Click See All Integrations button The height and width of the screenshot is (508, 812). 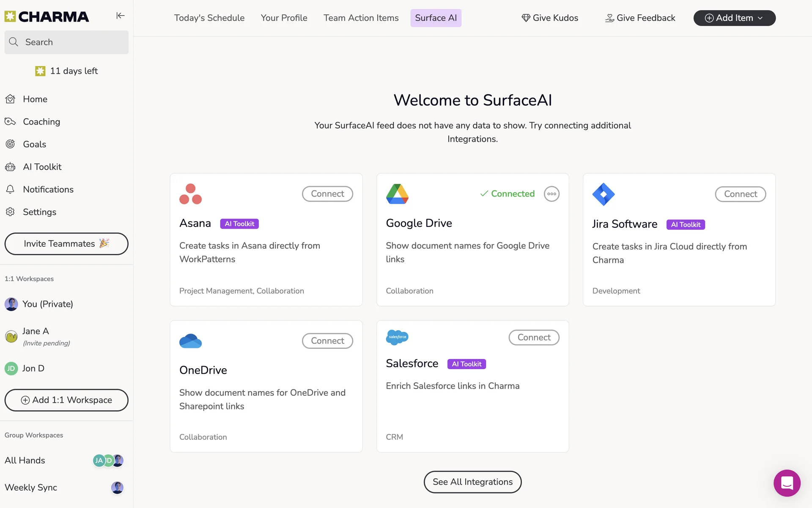click(x=472, y=482)
